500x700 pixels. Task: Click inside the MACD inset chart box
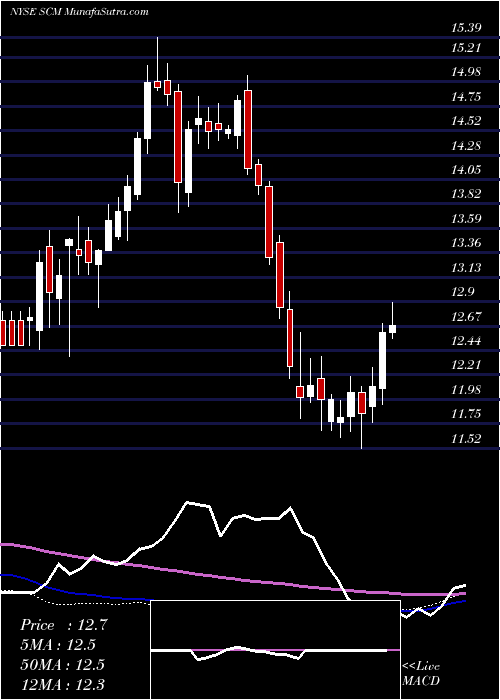[x=275, y=650]
